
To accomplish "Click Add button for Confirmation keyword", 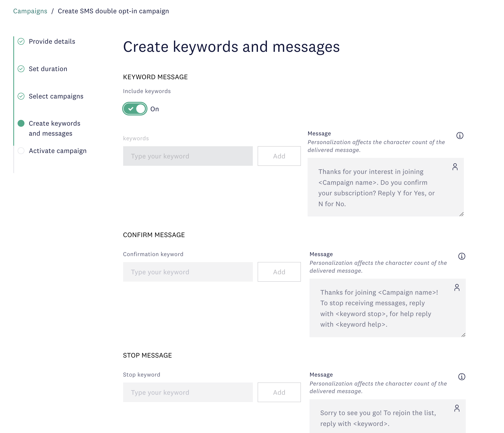I will coord(279,272).
